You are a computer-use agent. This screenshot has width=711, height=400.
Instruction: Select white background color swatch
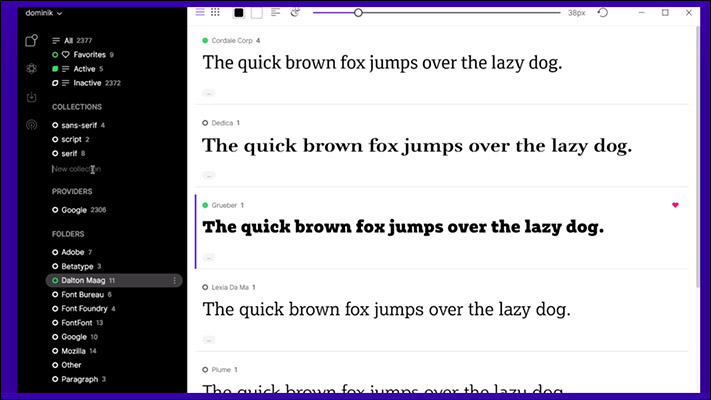pyautogui.click(x=257, y=13)
